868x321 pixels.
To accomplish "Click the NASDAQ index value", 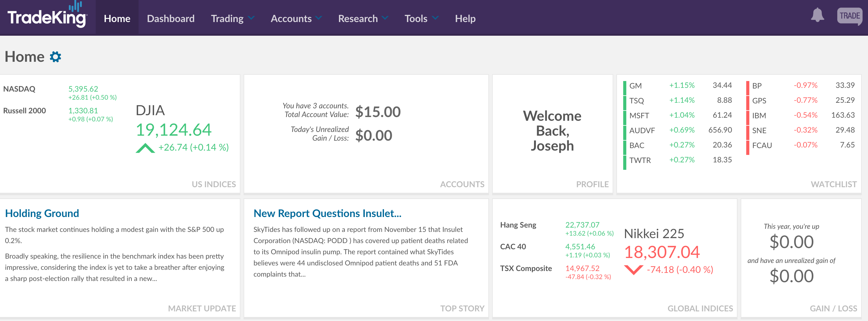I will (x=83, y=88).
